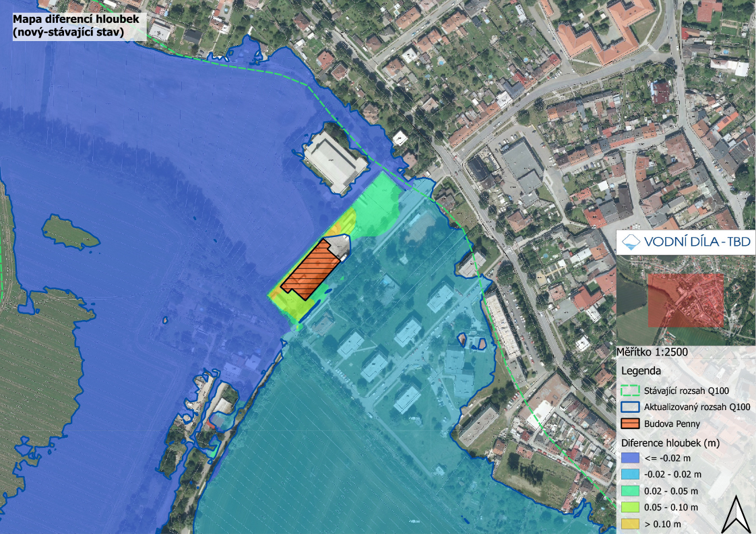Pick the '<= -0.02 m' color swatch
This screenshot has height=534, width=756.
[x=631, y=458]
